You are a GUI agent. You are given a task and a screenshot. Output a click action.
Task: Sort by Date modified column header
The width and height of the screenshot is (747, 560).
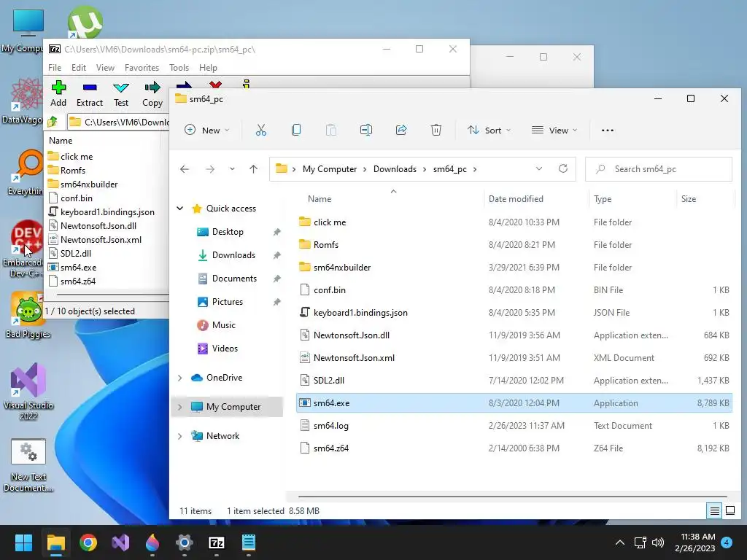(516, 199)
